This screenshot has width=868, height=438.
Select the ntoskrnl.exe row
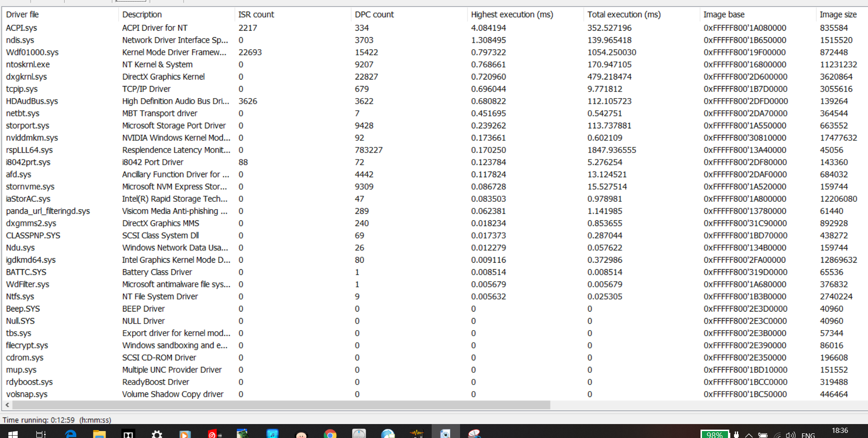[x=435, y=64]
